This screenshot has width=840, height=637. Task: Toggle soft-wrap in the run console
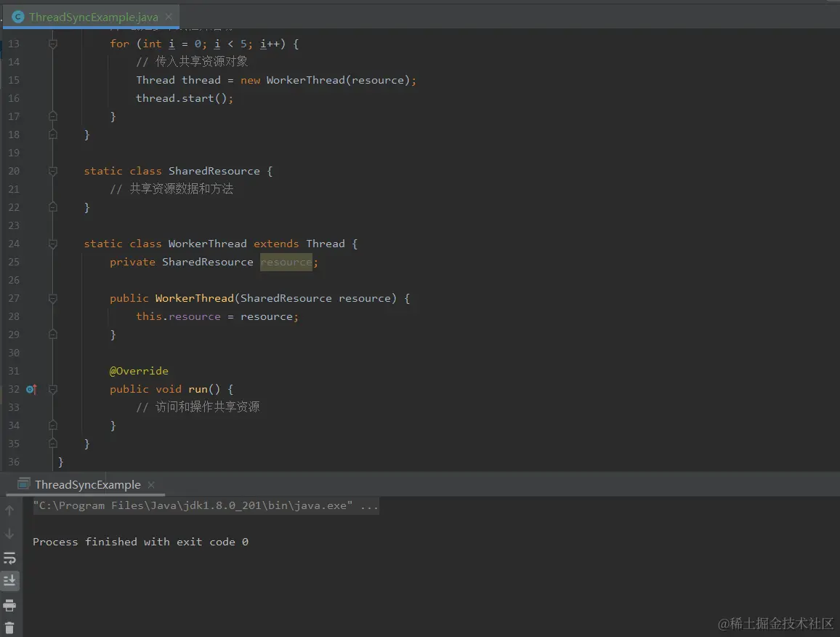(x=9, y=558)
